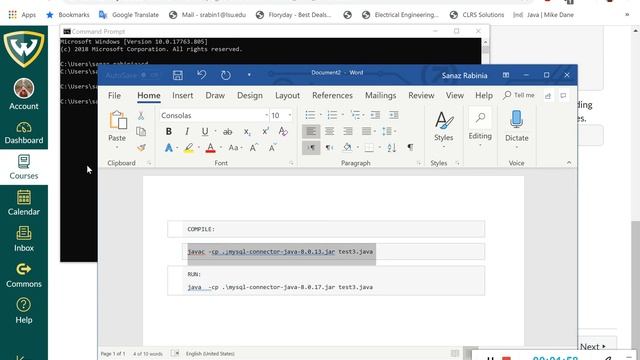Open the font size dropdown showing 10

coord(290,116)
